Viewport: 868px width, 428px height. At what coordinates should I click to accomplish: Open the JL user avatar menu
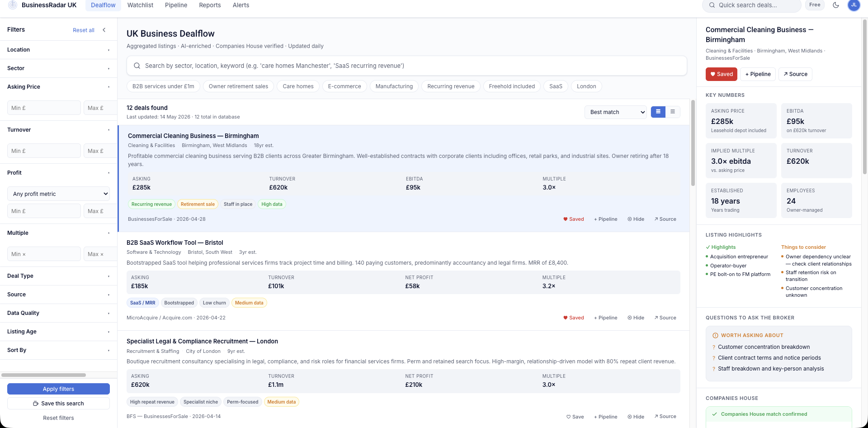pyautogui.click(x=854, y=5)
